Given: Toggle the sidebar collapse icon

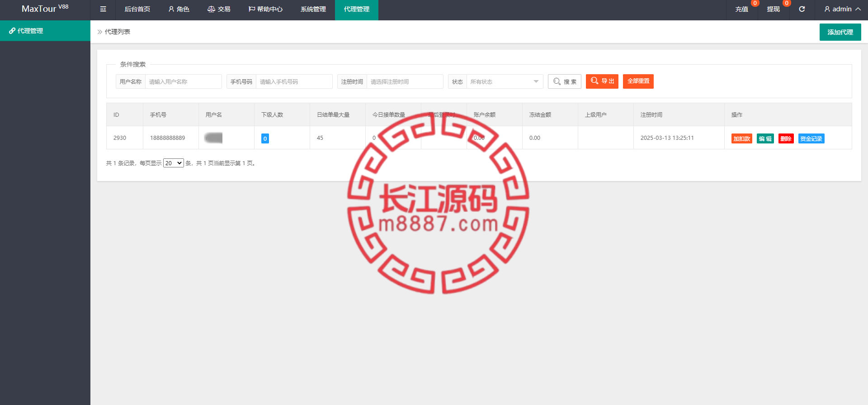Looking at the screenshot, I should click(103, 9).
